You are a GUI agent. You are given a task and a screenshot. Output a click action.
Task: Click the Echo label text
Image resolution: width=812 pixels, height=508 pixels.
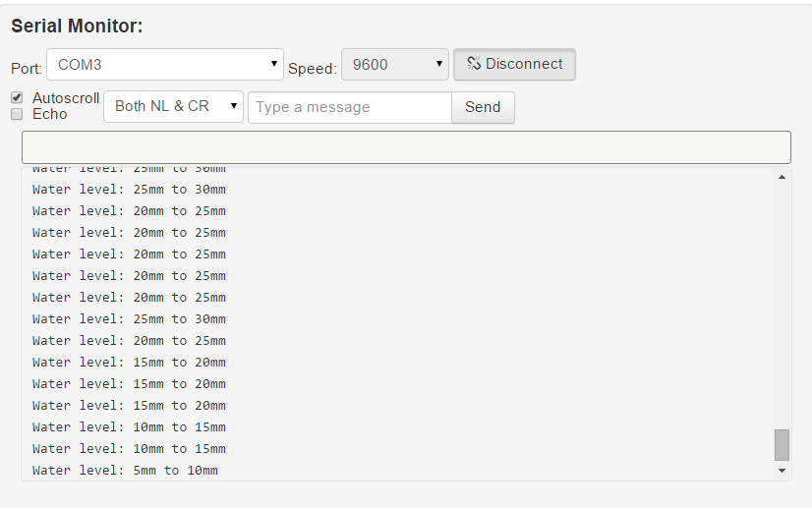point(50,114)
